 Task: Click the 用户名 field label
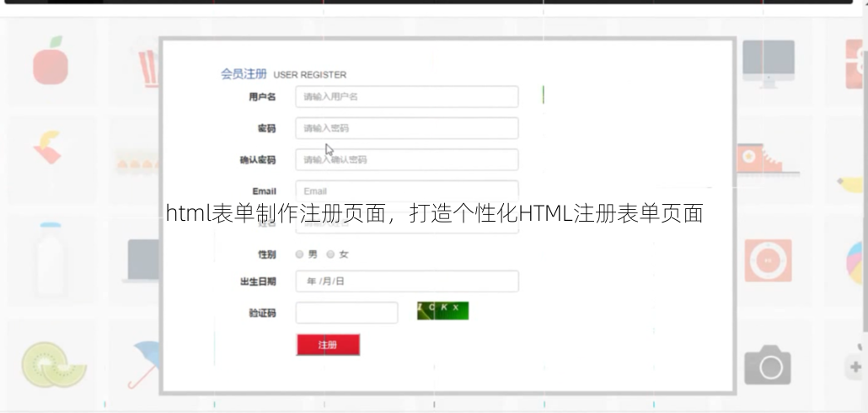click(x=262, y=97)
